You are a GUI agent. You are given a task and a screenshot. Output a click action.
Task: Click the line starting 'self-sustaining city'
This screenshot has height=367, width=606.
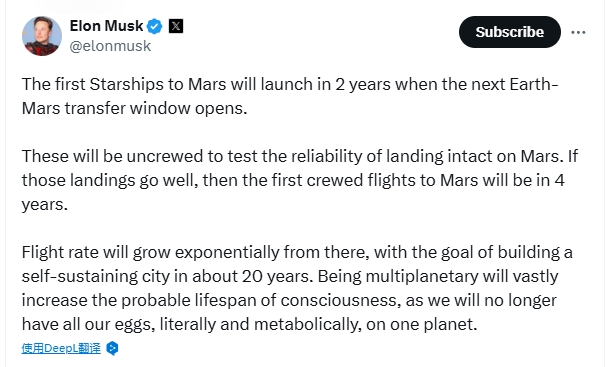click(x=290, y=276)
